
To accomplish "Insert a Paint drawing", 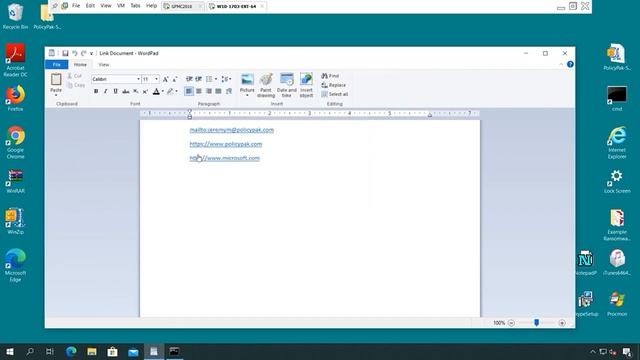I will pos(266,85).
